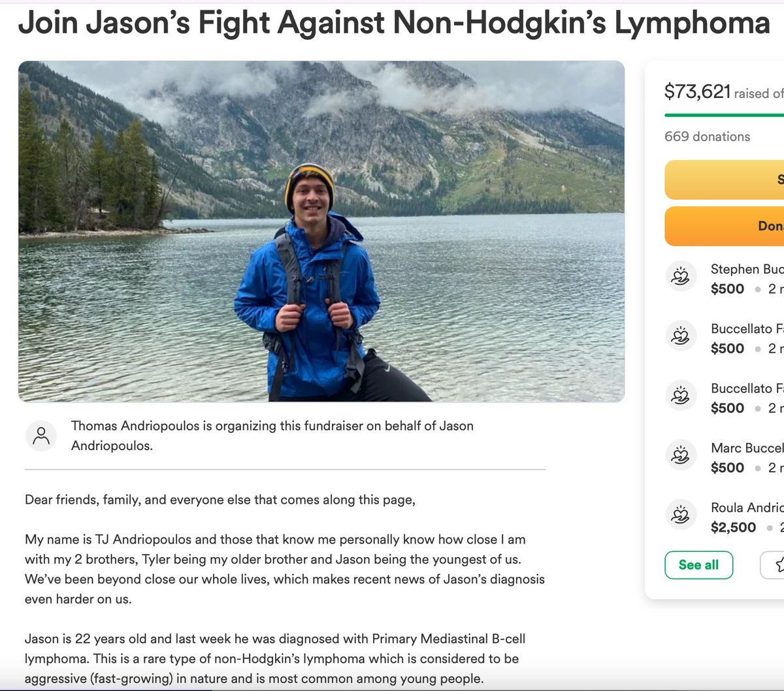Select donor name Stephen Buc
The height and width of the screenshot is (691, 784).
(x=747, y=269)
